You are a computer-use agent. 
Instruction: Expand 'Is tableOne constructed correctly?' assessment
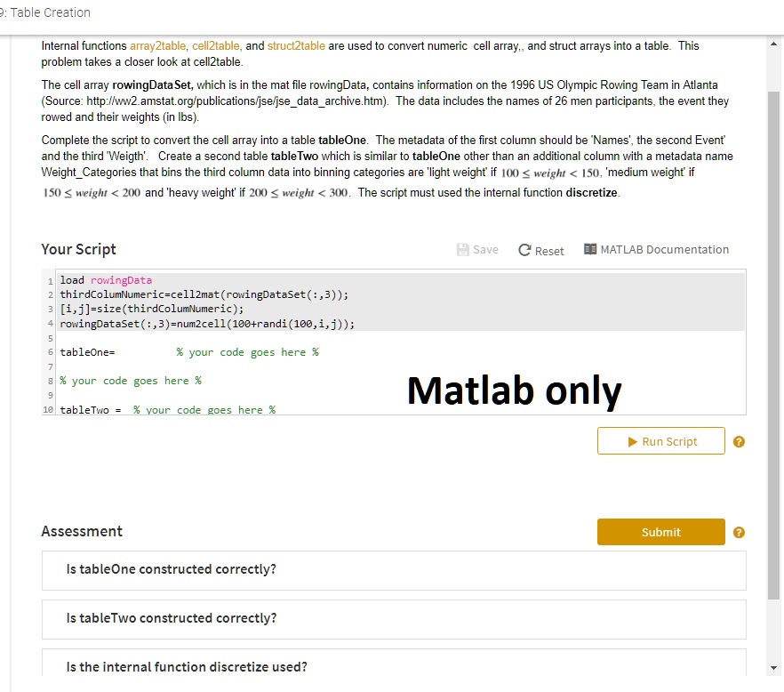pos(394,570)
